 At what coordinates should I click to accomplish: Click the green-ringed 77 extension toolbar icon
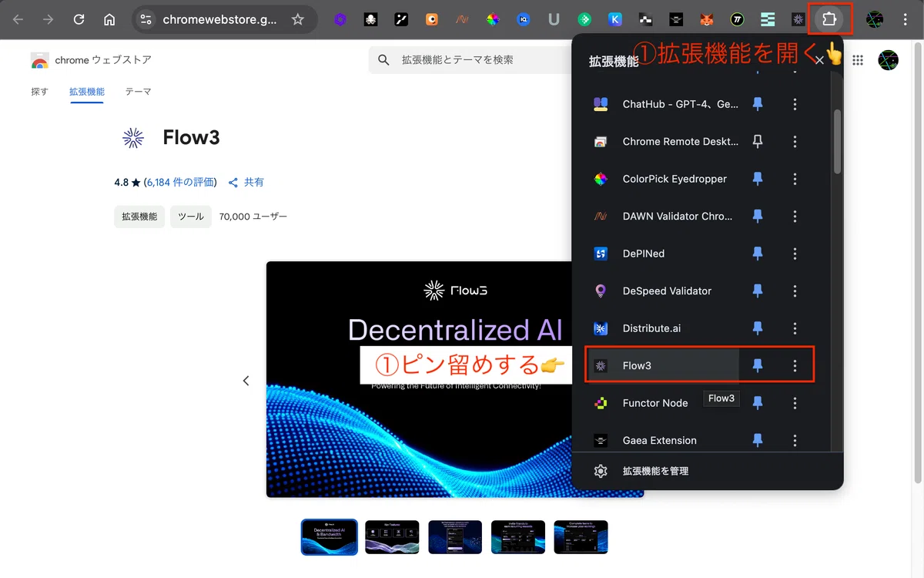pyautogui.click(x=737, y=19)
